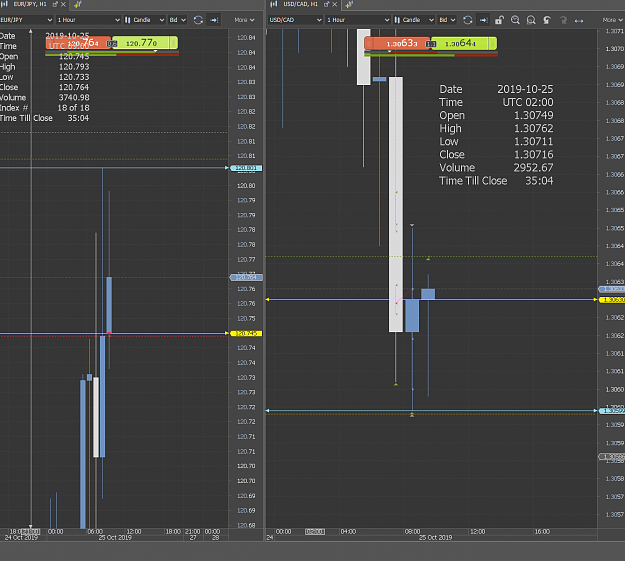
Task: Select the yellow 120.745 price label
Action: [x=246, y=333]
